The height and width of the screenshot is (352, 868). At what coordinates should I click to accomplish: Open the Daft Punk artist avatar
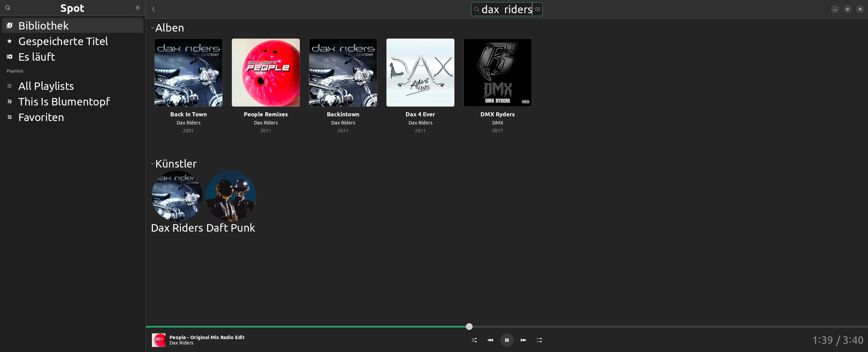231,196
